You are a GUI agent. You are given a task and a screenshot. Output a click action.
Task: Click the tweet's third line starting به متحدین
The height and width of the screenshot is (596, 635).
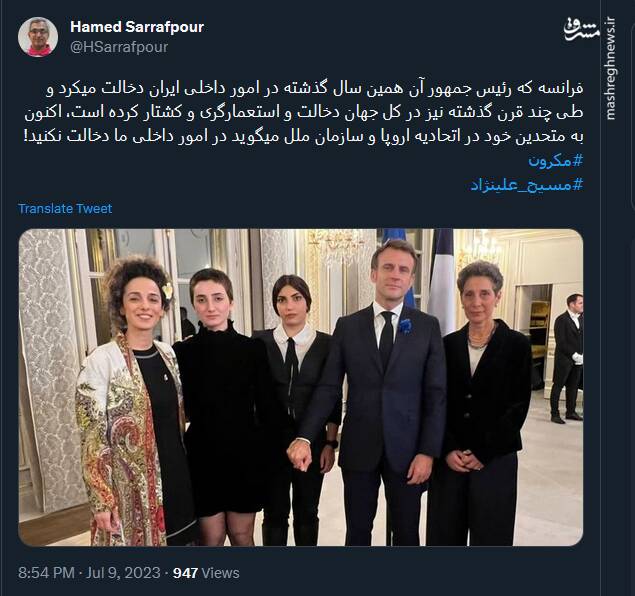tap(304, 136)
